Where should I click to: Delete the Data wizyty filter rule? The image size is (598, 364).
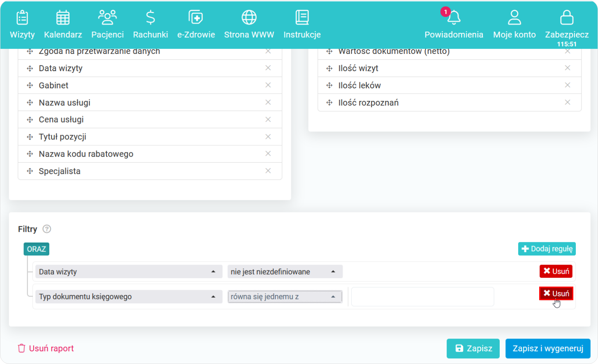pos(556,271)
